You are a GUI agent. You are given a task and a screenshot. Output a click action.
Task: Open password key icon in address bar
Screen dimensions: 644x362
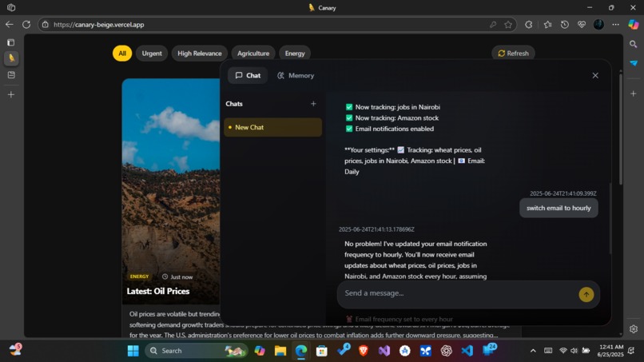pos(493,25)
